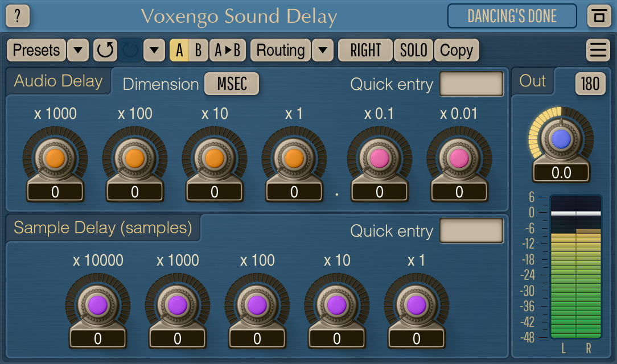Click the Copy button
This screenshot has width=617, height=364.
pos(456,50)
